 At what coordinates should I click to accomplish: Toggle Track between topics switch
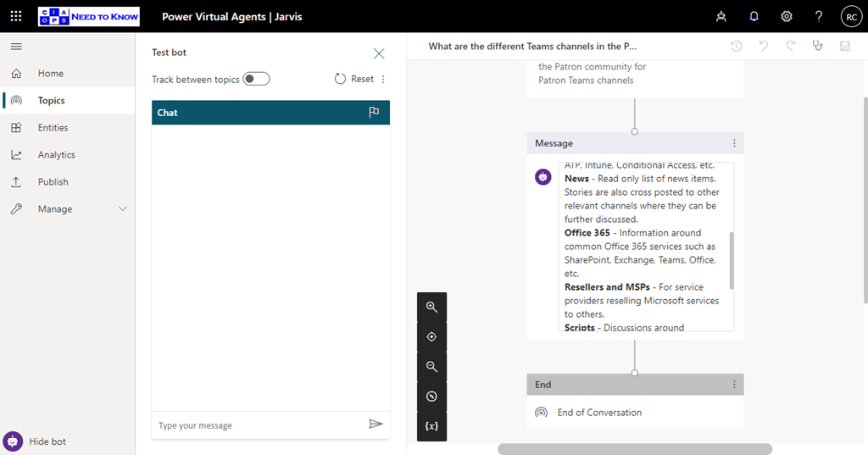256,79
